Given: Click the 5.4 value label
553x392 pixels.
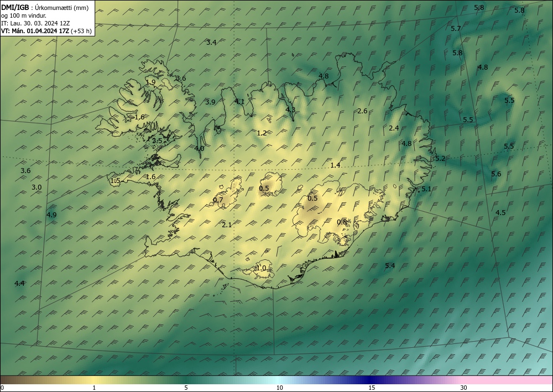Looking at the screenshot, I should [390, 265].
